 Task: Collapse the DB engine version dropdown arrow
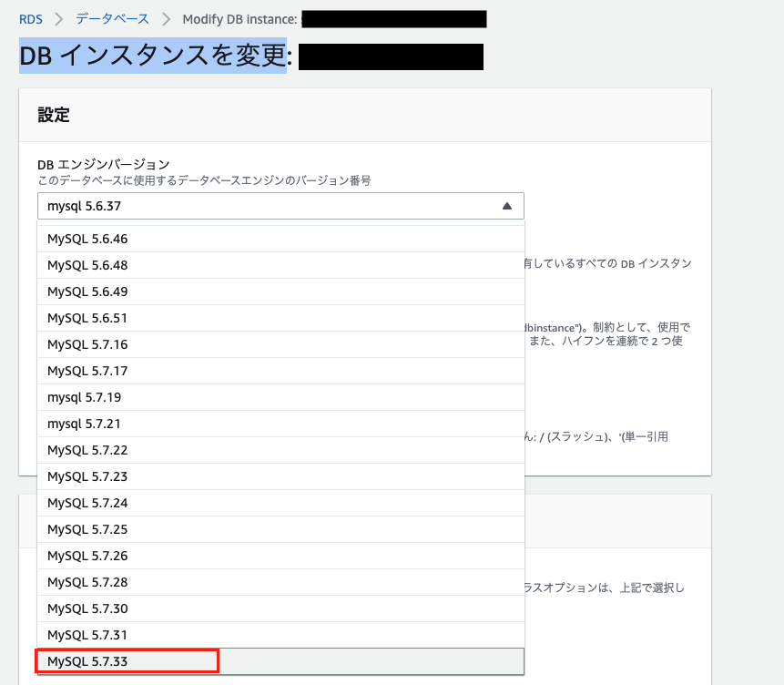click(507, 206)
